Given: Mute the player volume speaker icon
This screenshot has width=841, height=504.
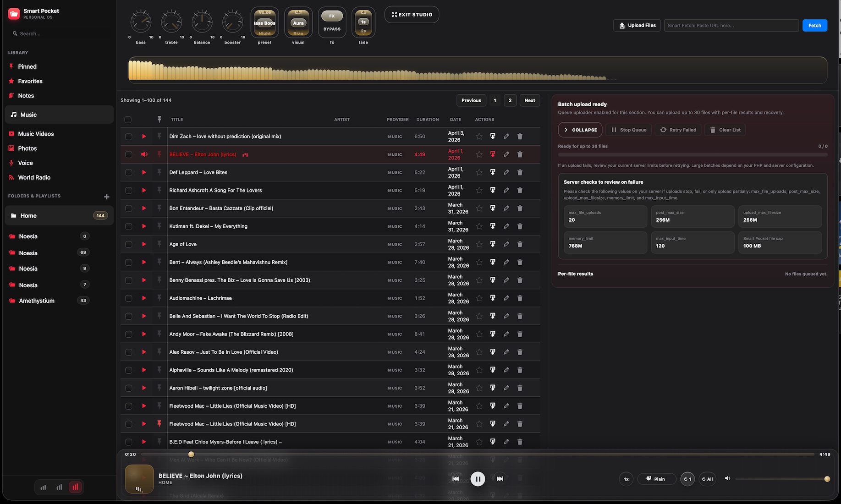Looking at the screenshot, I should [727, 478].
